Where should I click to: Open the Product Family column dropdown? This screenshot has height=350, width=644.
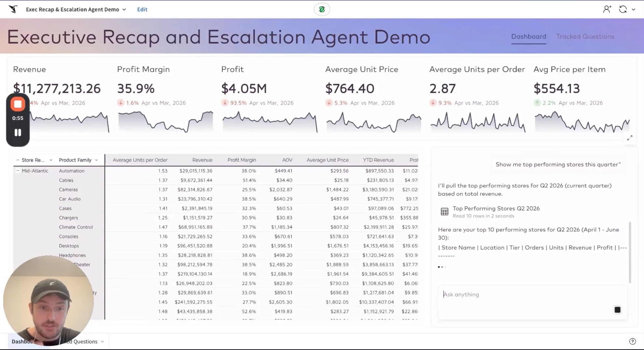pos(96,160)
